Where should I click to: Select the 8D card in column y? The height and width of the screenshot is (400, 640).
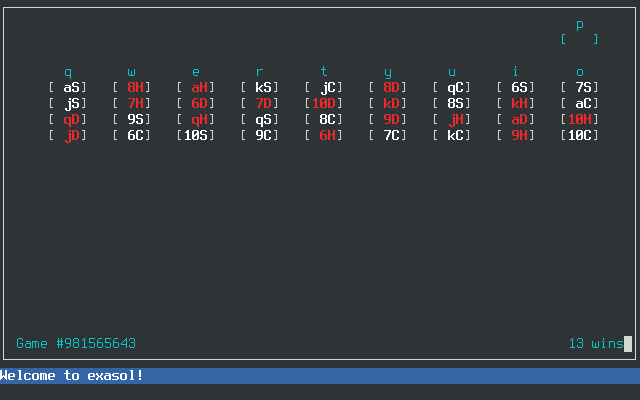click(x=388, y=87)
